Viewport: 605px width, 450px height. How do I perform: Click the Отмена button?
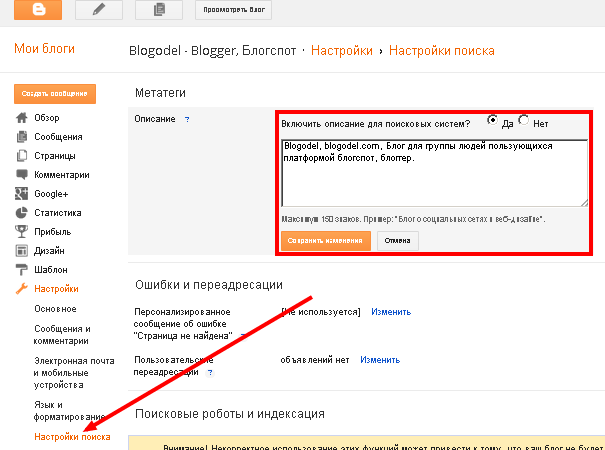pos(397,240)
